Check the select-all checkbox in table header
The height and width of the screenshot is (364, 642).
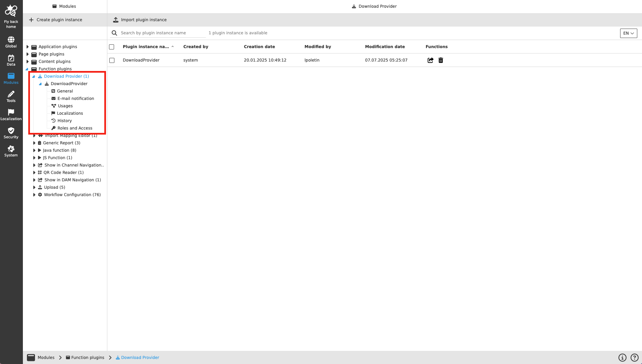[x=112, y=47]
